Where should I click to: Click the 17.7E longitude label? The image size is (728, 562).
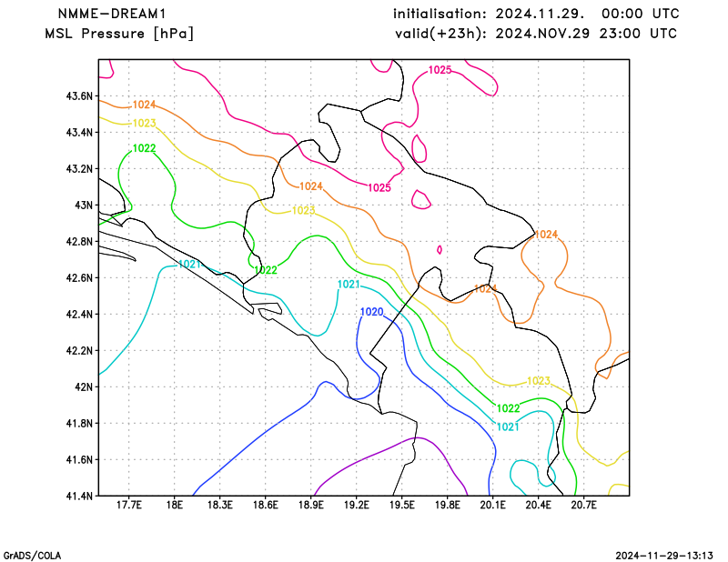(128, 505)
